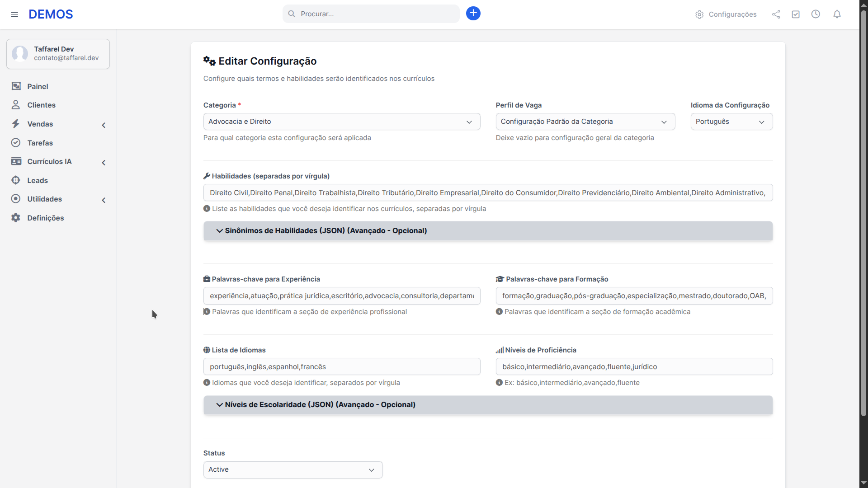Open history using the clock icon

[x=816, y=14]
